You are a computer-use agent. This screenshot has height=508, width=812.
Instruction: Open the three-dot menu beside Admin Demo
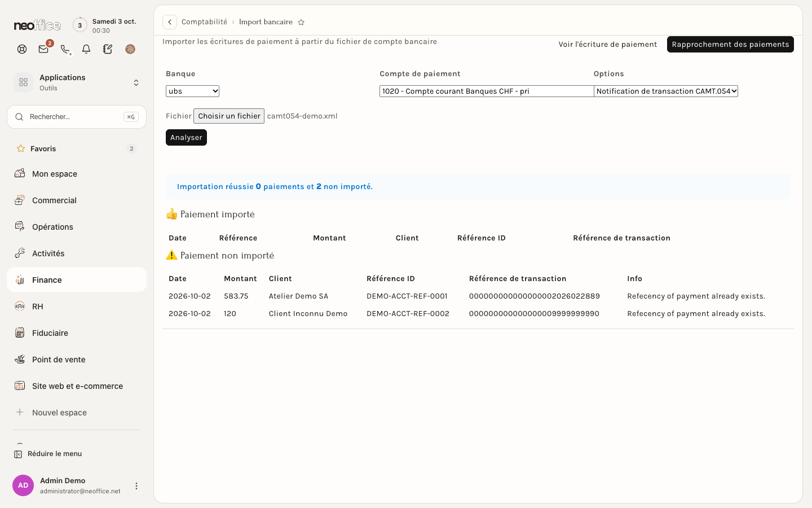pos(136,486)
